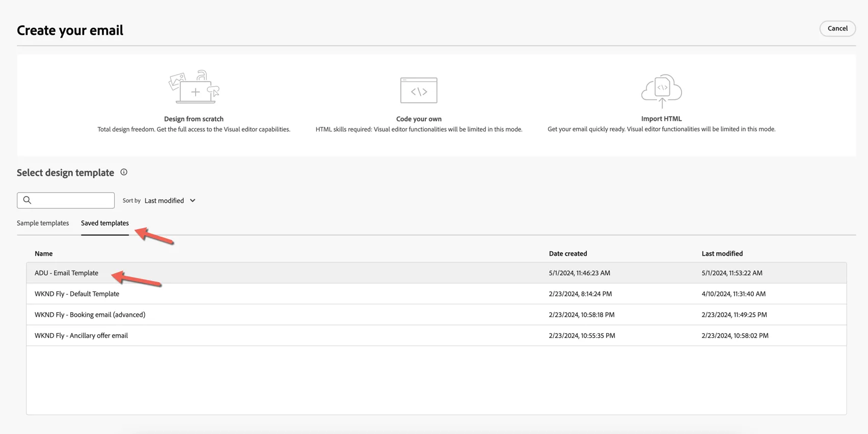Choose the ADU - Email Template row

point(437,273)
